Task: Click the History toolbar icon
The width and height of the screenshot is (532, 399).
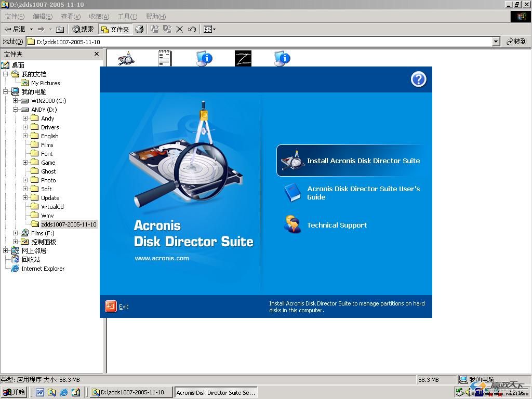Action: [x=139, y=29]
